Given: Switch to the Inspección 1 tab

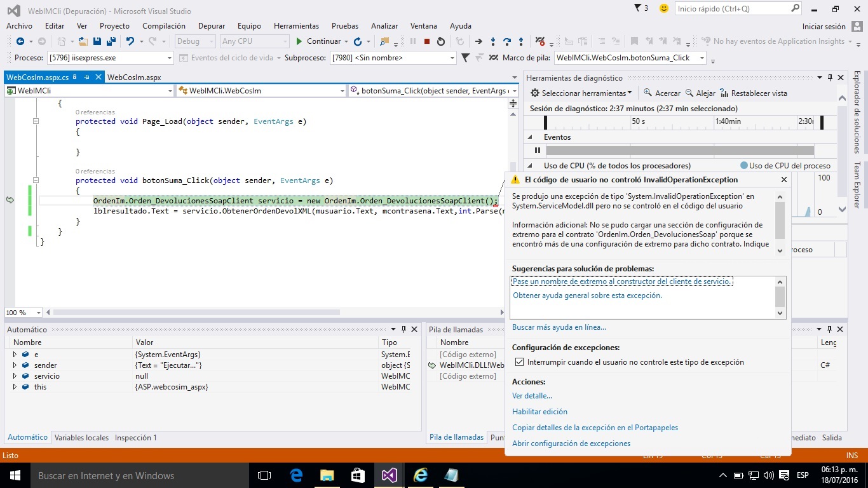Looking at the screenshot, I should click(x=136, y=437).
